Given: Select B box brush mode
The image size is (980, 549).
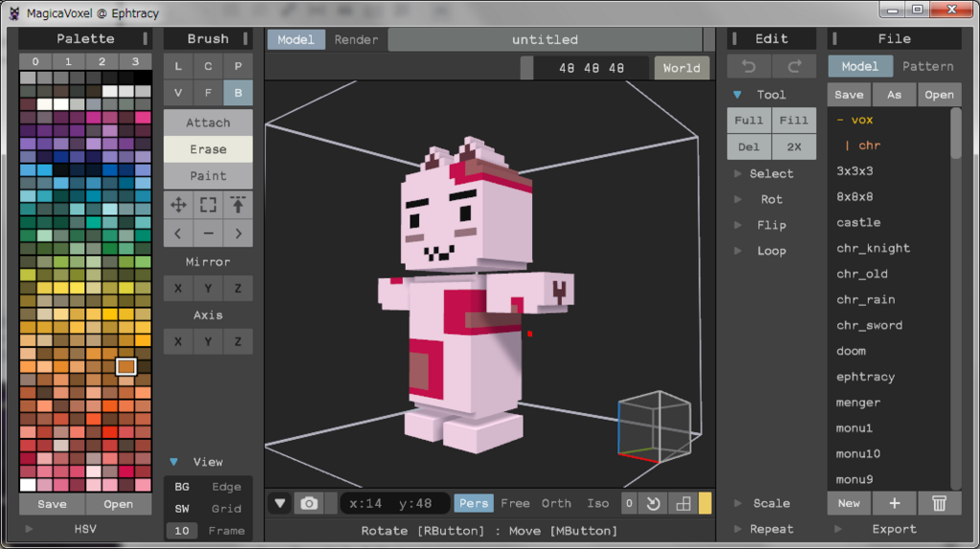Looking at the screenshot, I should click(x=237, y=93).
